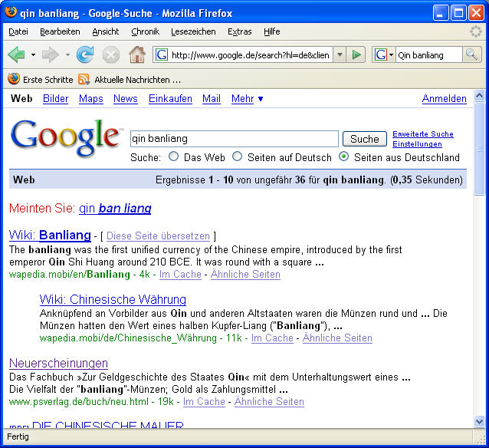489x448 pixels.
Task: Expand the address bar URL history dropdown
Action: tap(340, 55)
